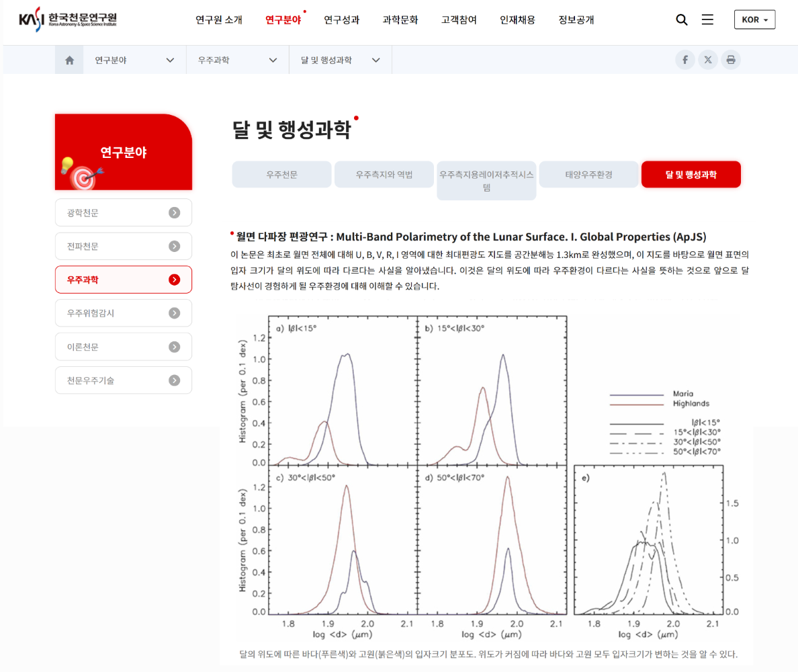Click the printer icon
Image resolution: width=798 pixels, height=672 pixels.
(x=731, y=60)
